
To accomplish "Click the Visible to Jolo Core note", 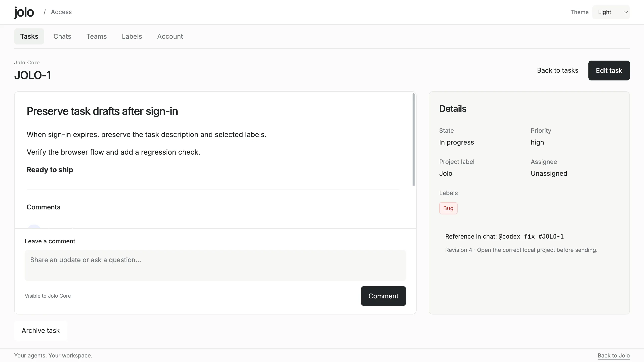I will point(48,296).
